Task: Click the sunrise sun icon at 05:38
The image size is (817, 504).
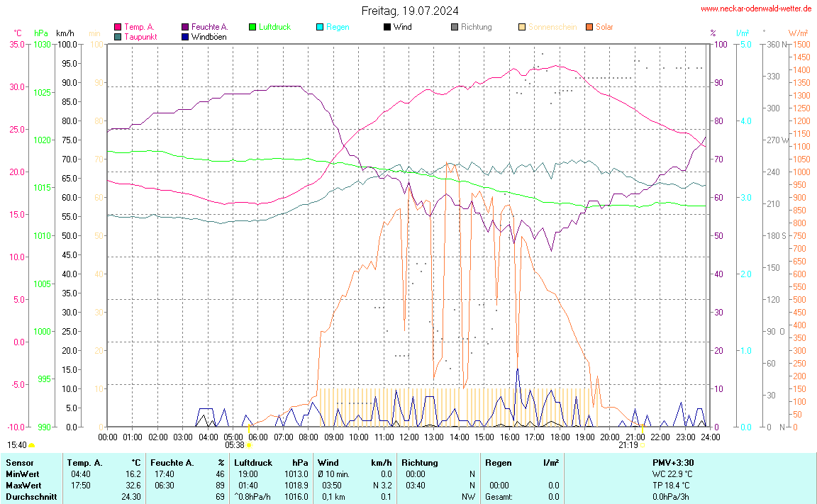Action: pyautogui.click(x=249, y=446)
